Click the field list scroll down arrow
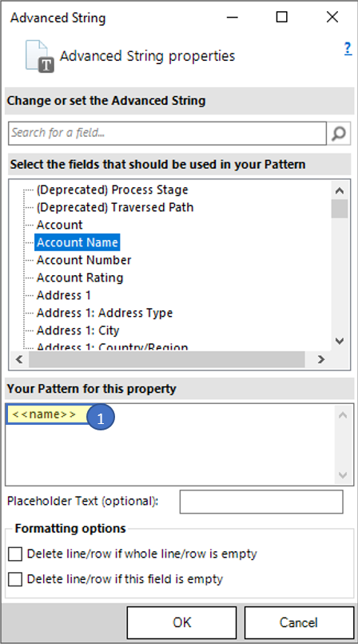This screenshot has width=358, height=644. tap(340, 341)
